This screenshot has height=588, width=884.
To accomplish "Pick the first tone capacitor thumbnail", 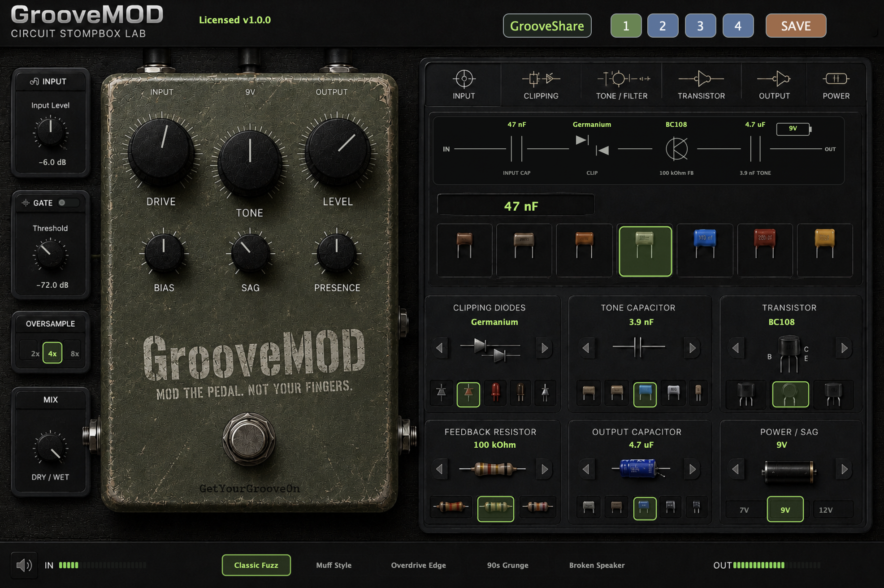I will click(x=589, y=393).
